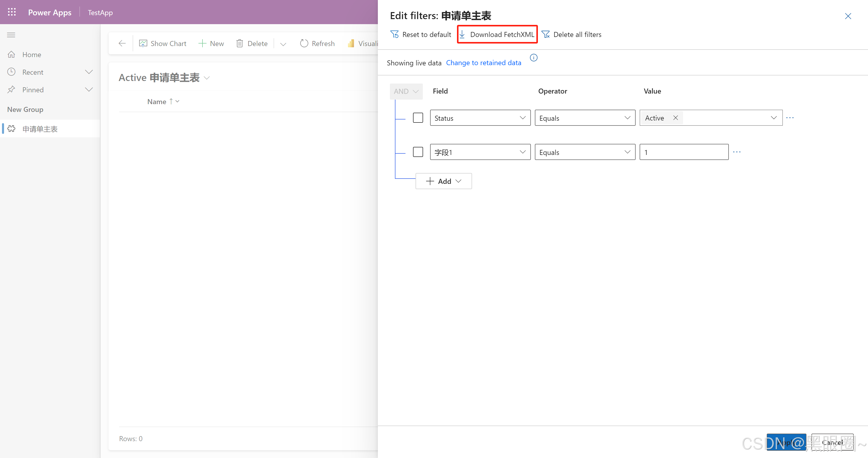Viewport: 868px width, 458px height.
Task: Click the Delete record icon
Action: pos(240,43)
